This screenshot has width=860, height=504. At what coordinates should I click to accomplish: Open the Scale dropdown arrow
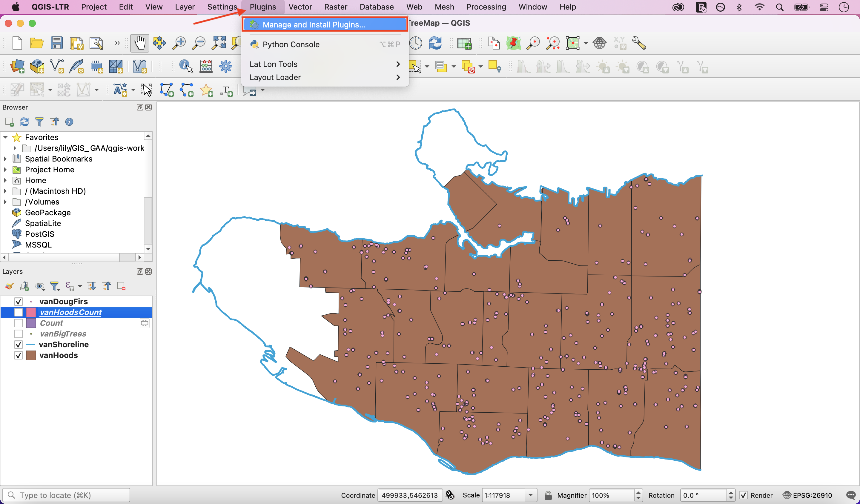tap(531, 495)
